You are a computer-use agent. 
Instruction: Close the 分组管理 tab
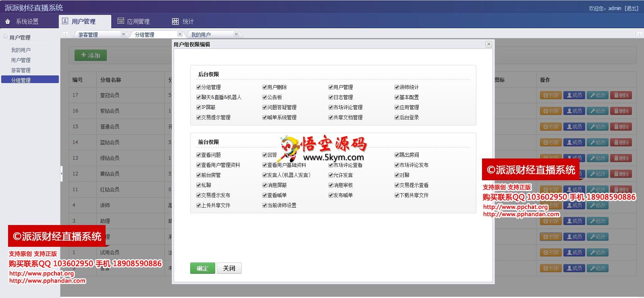(x=180, y=34)
